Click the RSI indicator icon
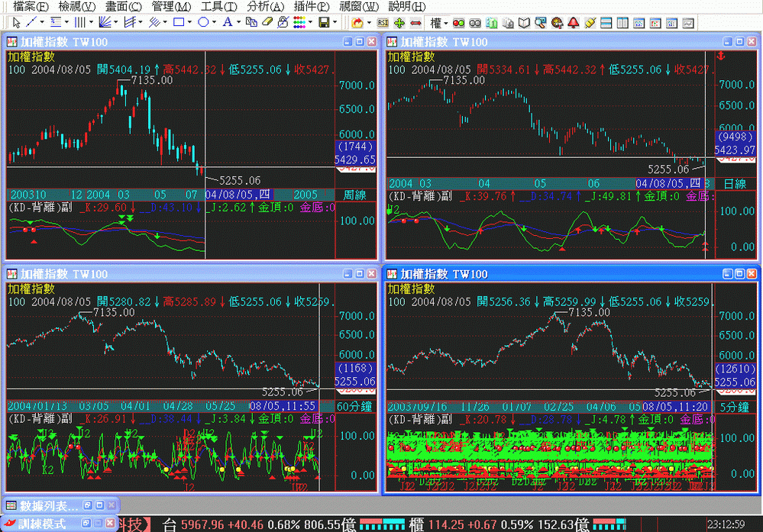 pyautogui.click(x=383, y=22)
